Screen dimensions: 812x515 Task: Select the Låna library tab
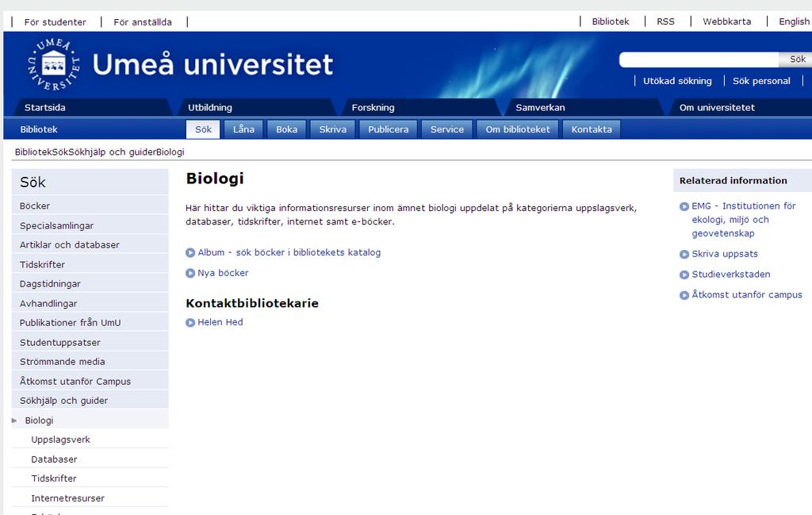click(243, 129)
